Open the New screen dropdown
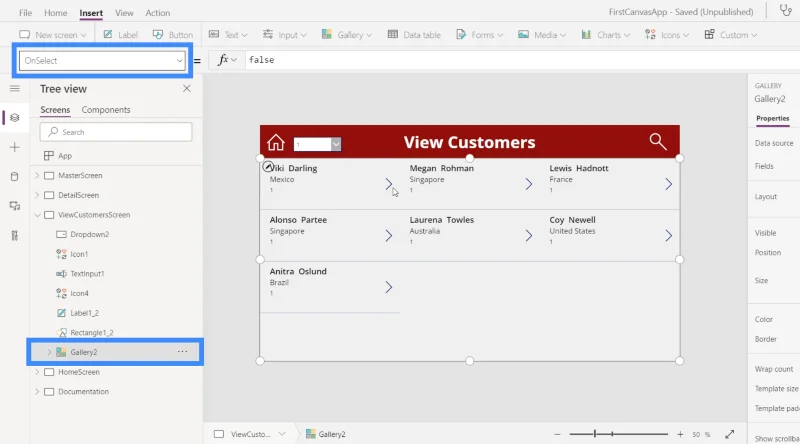 (x=53, y=35)
